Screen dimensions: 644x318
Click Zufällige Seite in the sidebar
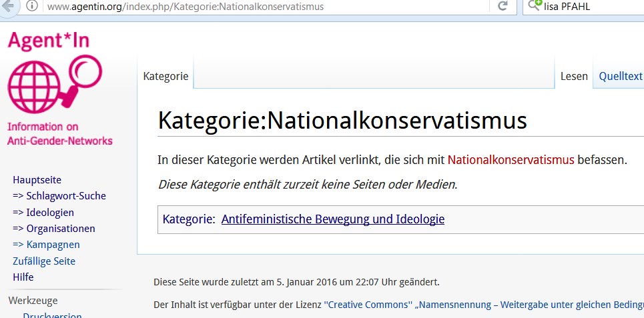pyautogui.click(x=44, y=261)
